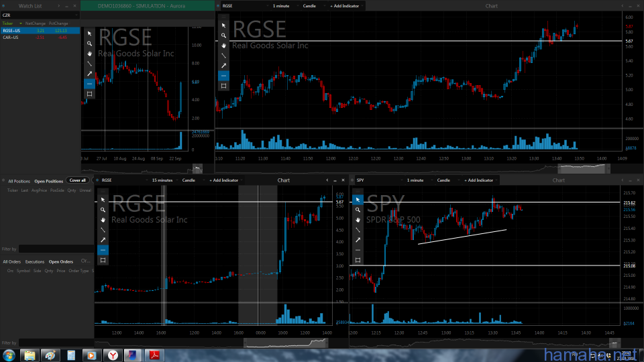The height and width of the screenshot is (362, 644).
Task: Select the hand pan tool in the 15 minutes RGSE chart
Action: (x=103, y=220)
